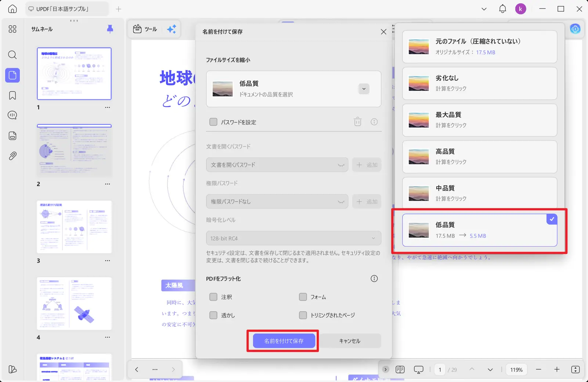The height and width of the screenshot is (382, 588).
Task: Open the 128-bit RC4 encryption level dropdown
Action: [x=293, y=238]
